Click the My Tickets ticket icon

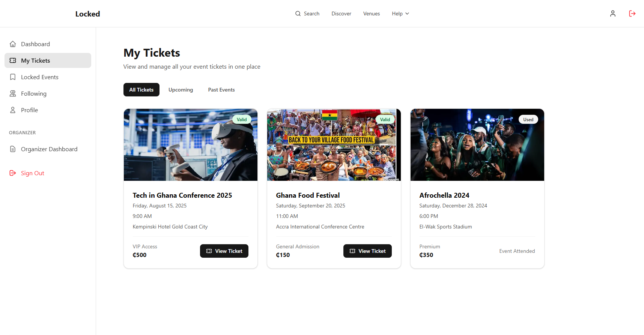(x=13, y=60)
